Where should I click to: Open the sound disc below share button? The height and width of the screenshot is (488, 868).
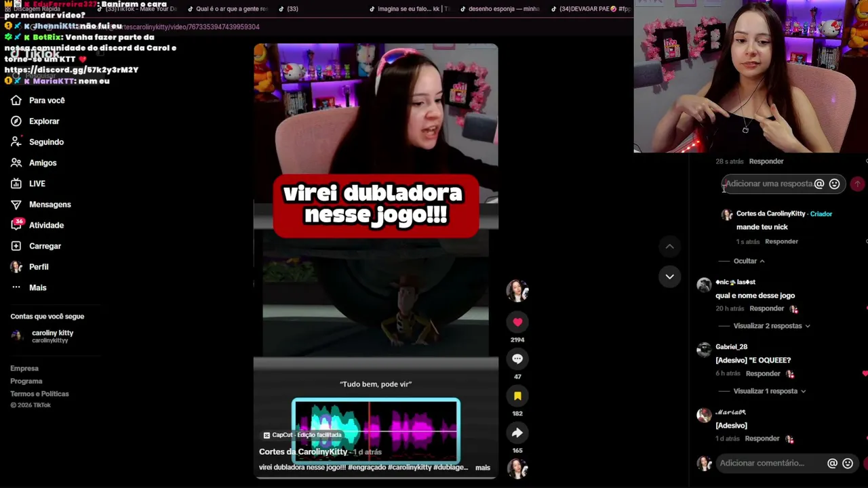[x=517, y=468]
